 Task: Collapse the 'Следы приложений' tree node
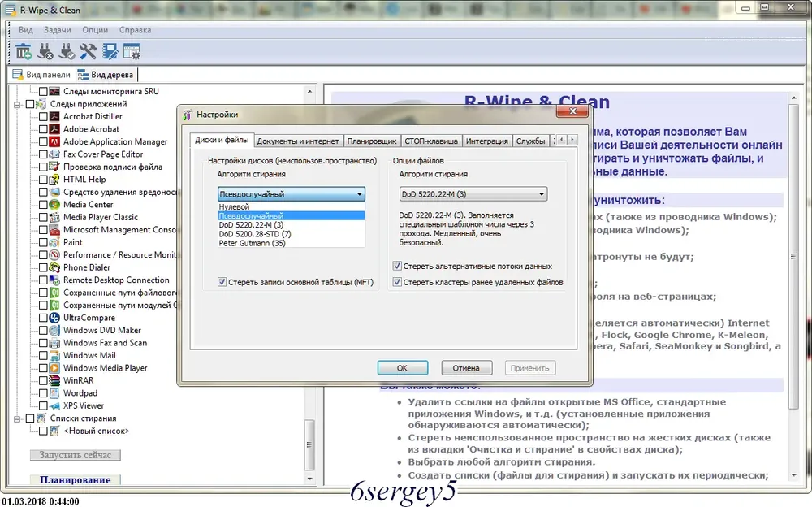click(x=17, y=104)
